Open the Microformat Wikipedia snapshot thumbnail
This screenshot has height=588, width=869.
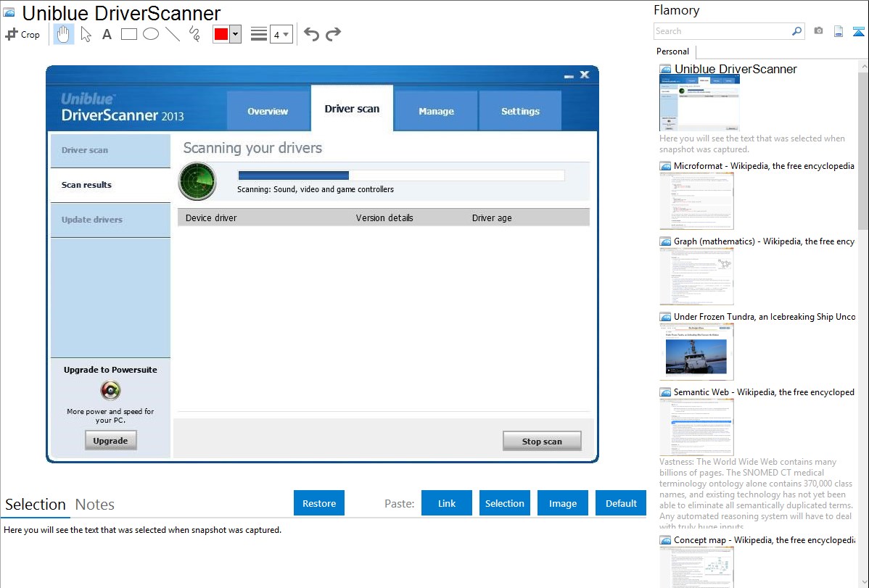[x=696, y=201]
